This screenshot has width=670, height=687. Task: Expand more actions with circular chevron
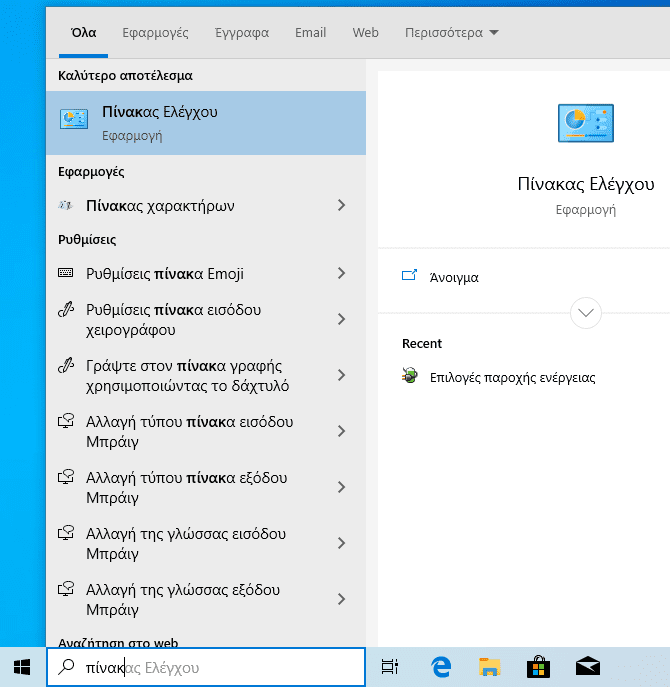(585, 313)
